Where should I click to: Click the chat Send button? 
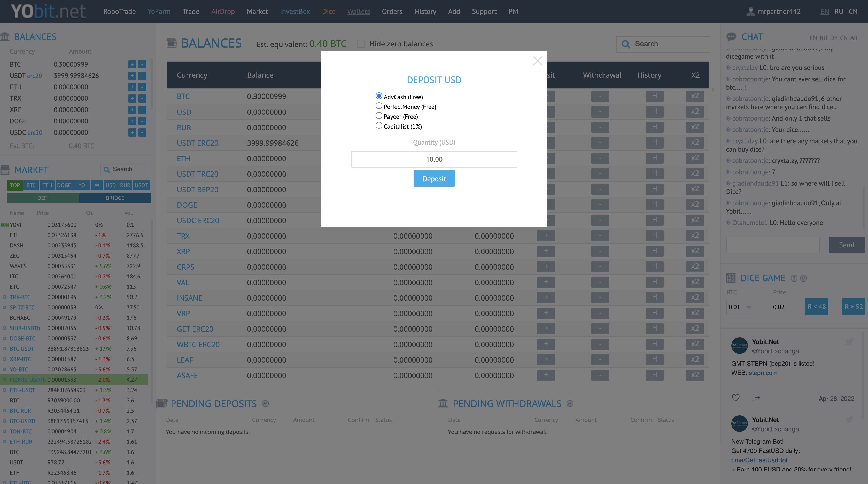coord(847,245)
